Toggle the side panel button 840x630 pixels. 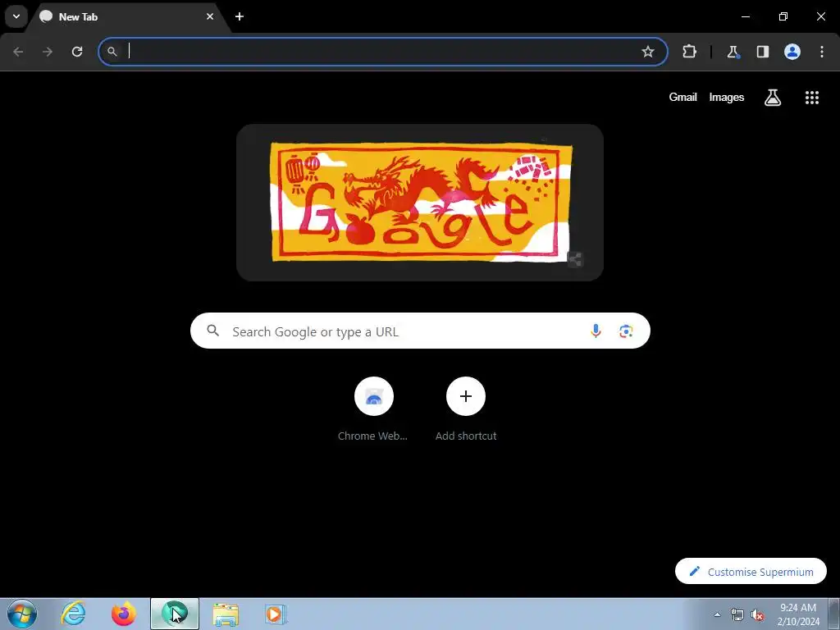click(x=763, y=52)
